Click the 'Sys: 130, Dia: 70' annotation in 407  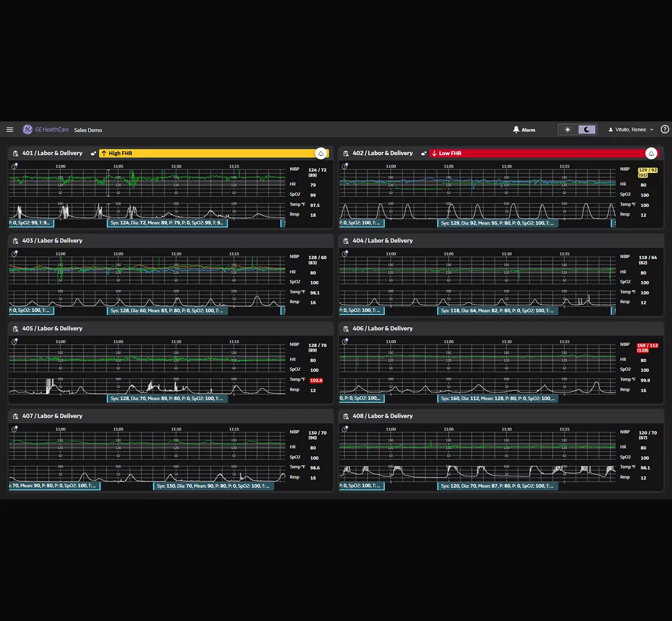click(x=213, y=486)
